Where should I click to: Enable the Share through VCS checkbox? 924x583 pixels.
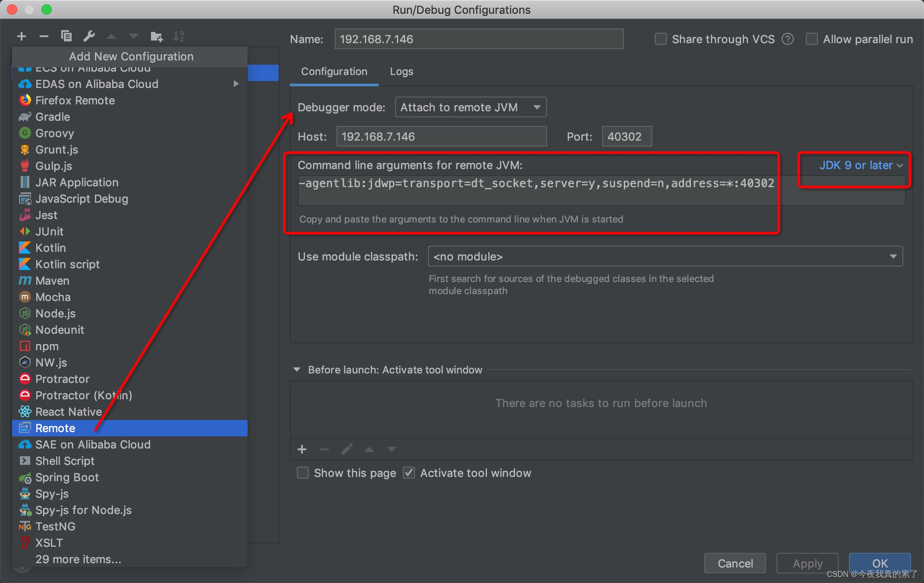(660, 39)
